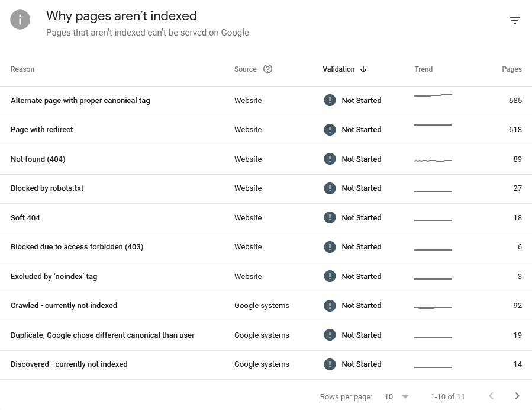Click Not Started icon for Page with redirect
Viewport: 532px width, 410px height.
pos(330,129)
